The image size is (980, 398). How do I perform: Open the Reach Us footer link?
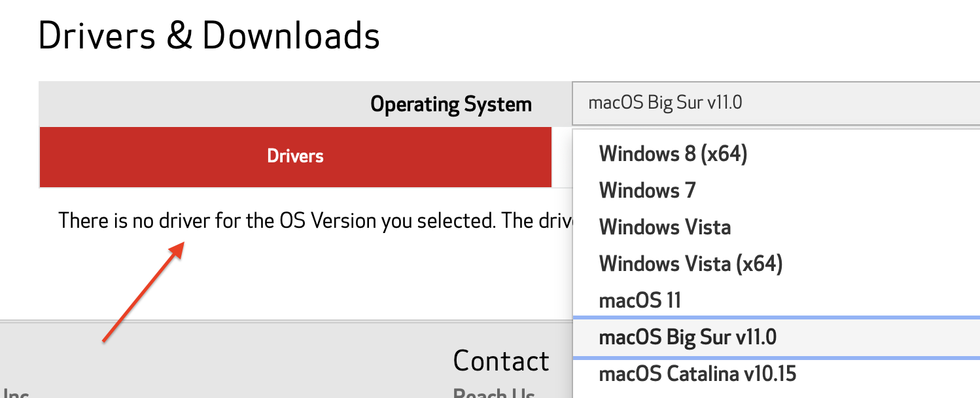pos(494,393)
